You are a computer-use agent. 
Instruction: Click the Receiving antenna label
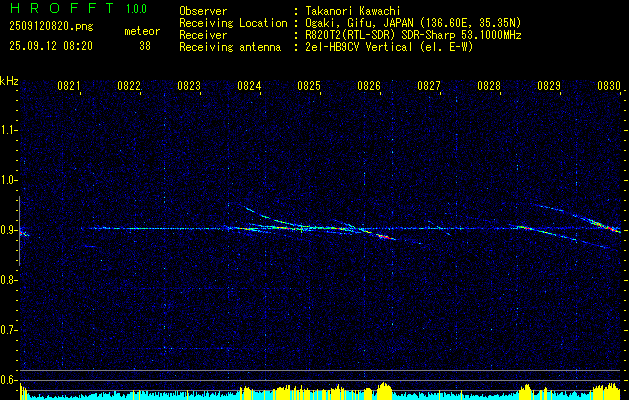pos(230,47)
